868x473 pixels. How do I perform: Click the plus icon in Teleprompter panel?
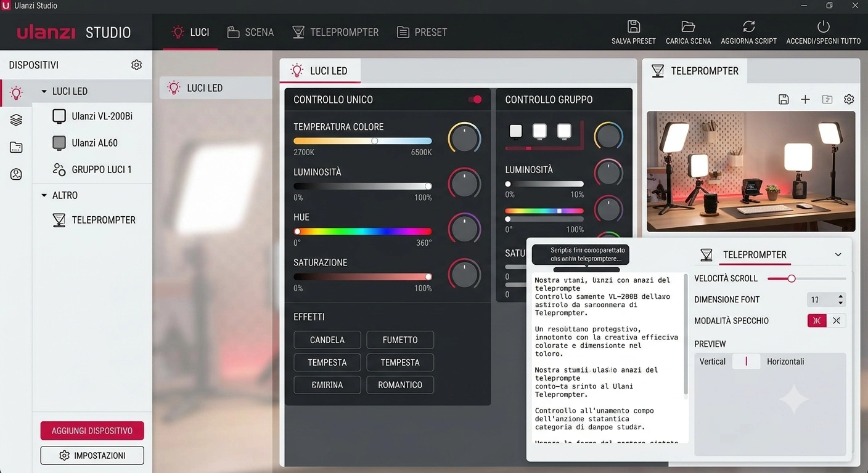[x=805, y=99]
